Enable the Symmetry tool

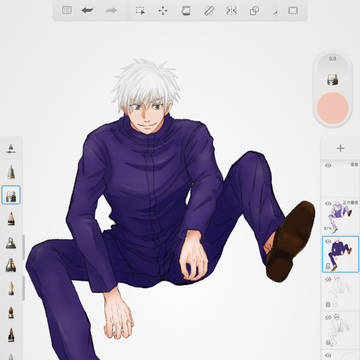pyautogui.click(x=231, y=11)
